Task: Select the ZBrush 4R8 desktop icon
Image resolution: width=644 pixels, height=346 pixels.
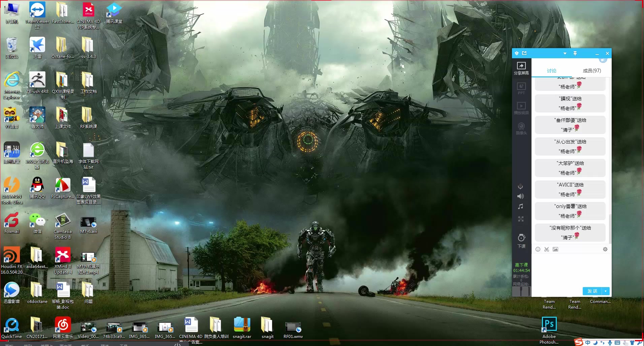Action: pyautogui.click(x=37, y=82)
